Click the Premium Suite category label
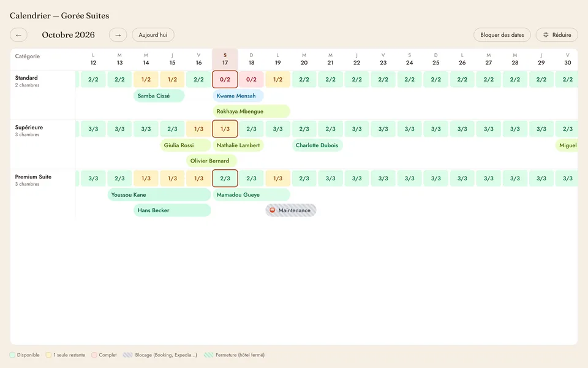 (x=33, y=177)
